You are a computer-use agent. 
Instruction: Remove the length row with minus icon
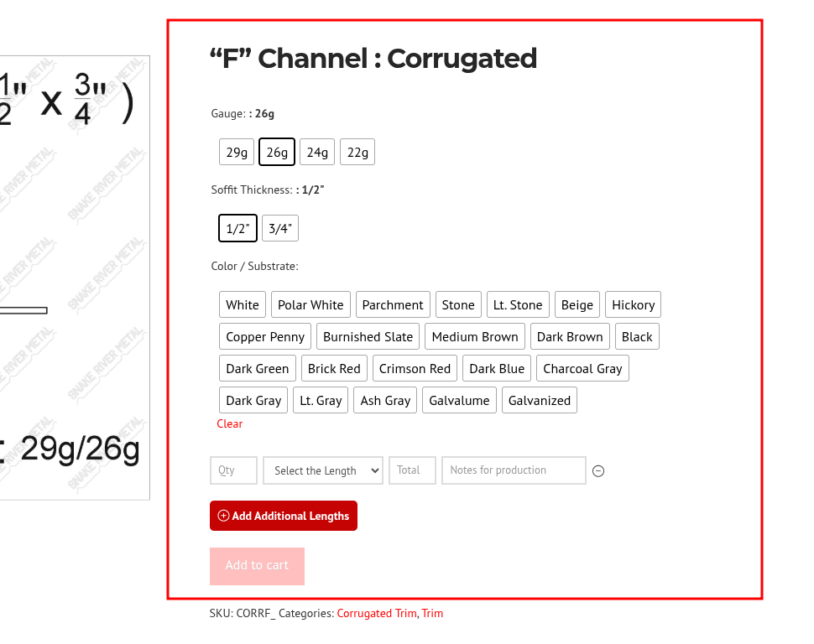(598, 470)
